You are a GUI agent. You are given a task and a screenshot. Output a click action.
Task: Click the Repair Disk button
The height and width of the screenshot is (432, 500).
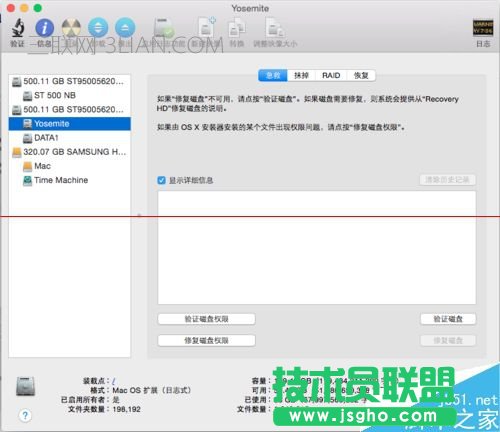pyautogui.click(x=448, y=340)
